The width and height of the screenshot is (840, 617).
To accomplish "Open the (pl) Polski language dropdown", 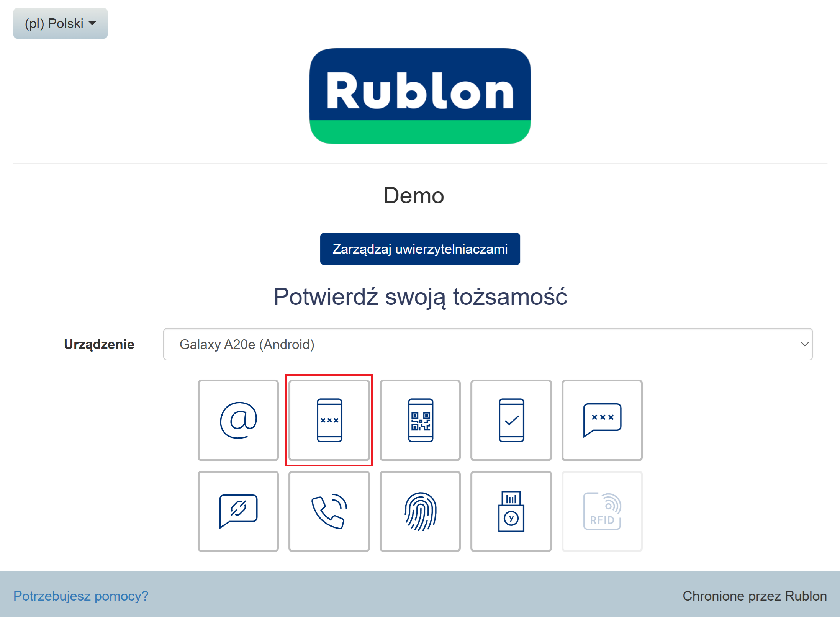I will tap(61, 23).
